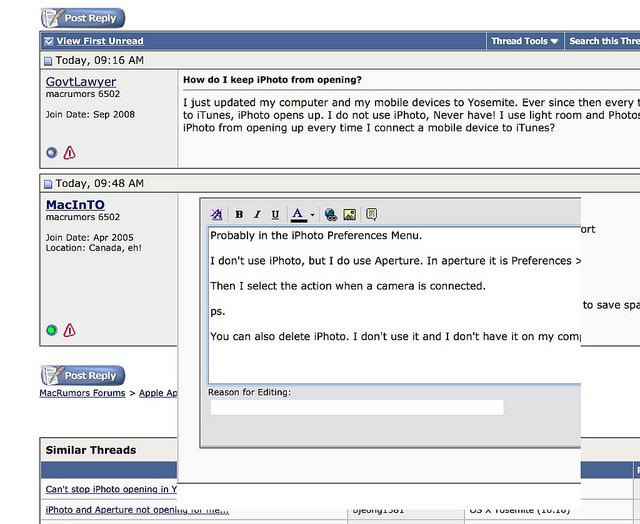The height and width of the screenshot is (524, 640).
Task: Apply the current text color
Action: tap(298, 214)
